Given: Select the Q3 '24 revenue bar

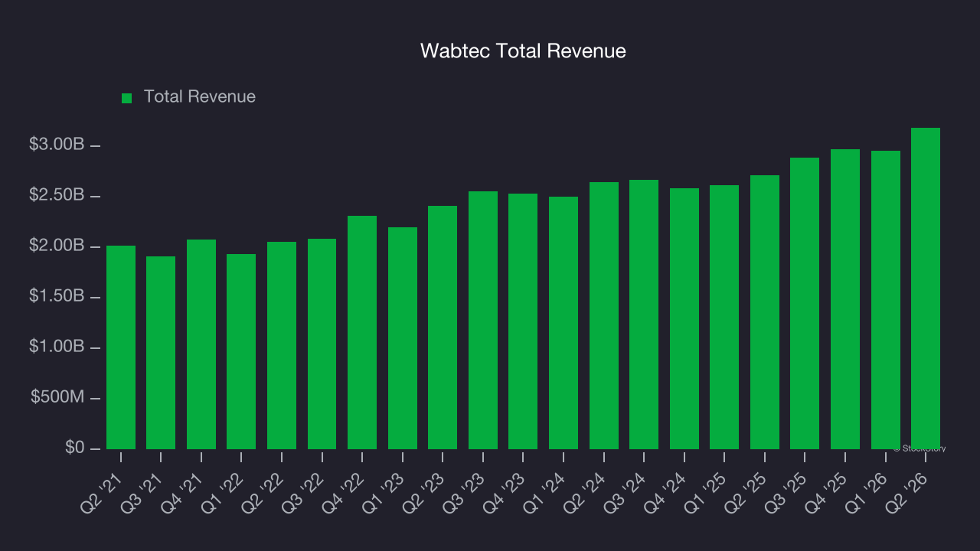Looking at the screenshot, I should point(644,315).
